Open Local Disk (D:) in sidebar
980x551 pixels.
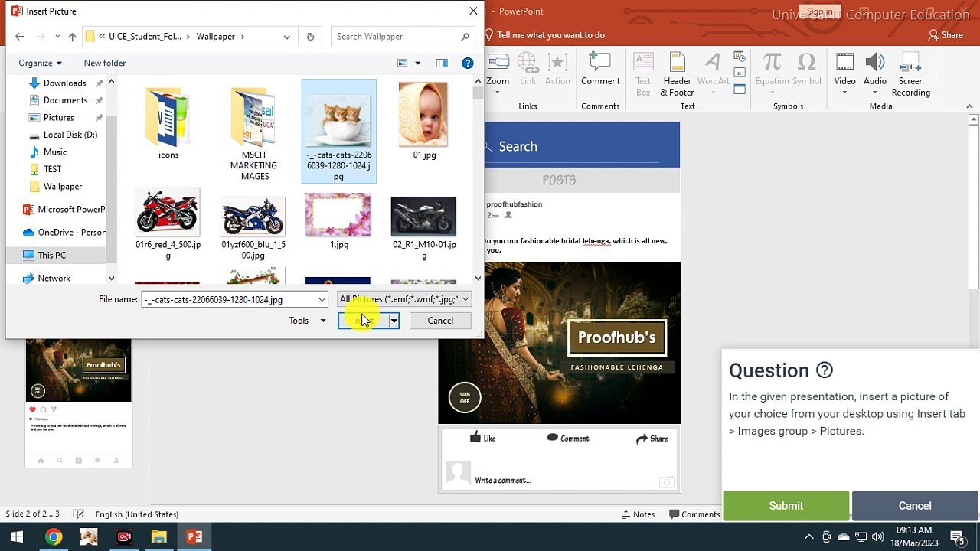click(x=70, y=135)
